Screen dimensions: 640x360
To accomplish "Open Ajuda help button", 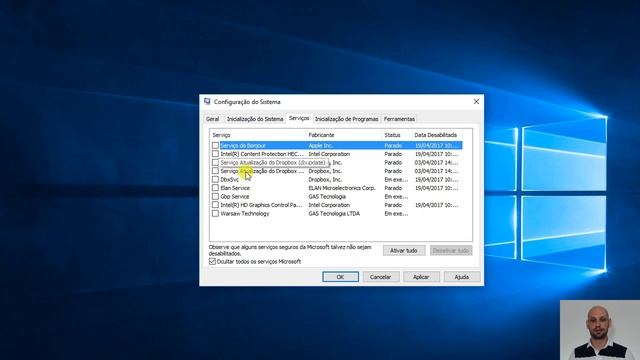I will tap(462, 277).
